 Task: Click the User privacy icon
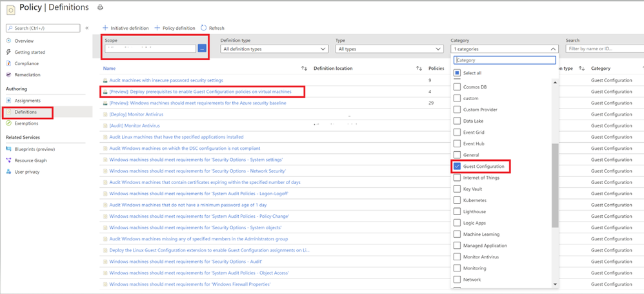[8, 172]
